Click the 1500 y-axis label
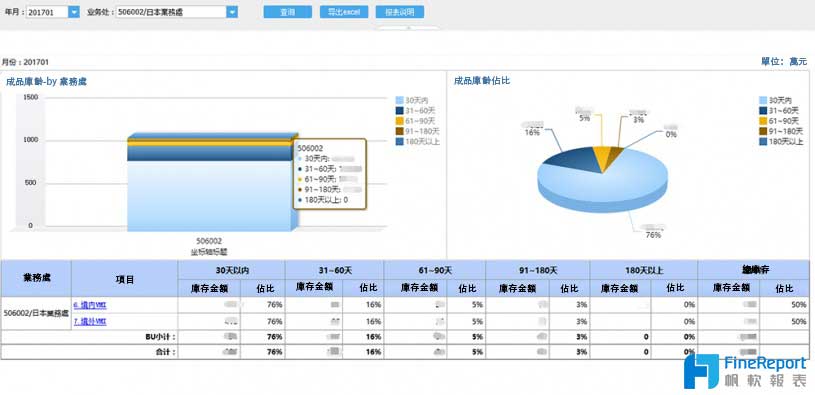This screenshot has width=815, height=395. [31, 97]
